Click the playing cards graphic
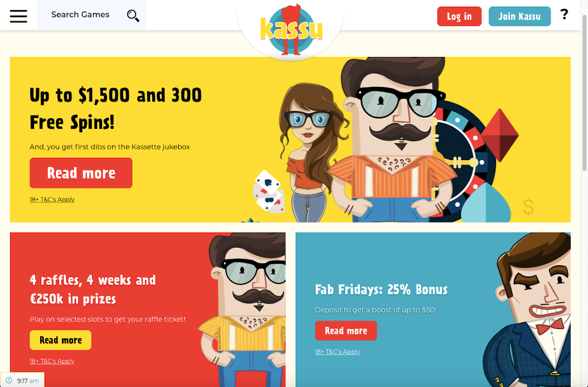 (x=269, y=191)
